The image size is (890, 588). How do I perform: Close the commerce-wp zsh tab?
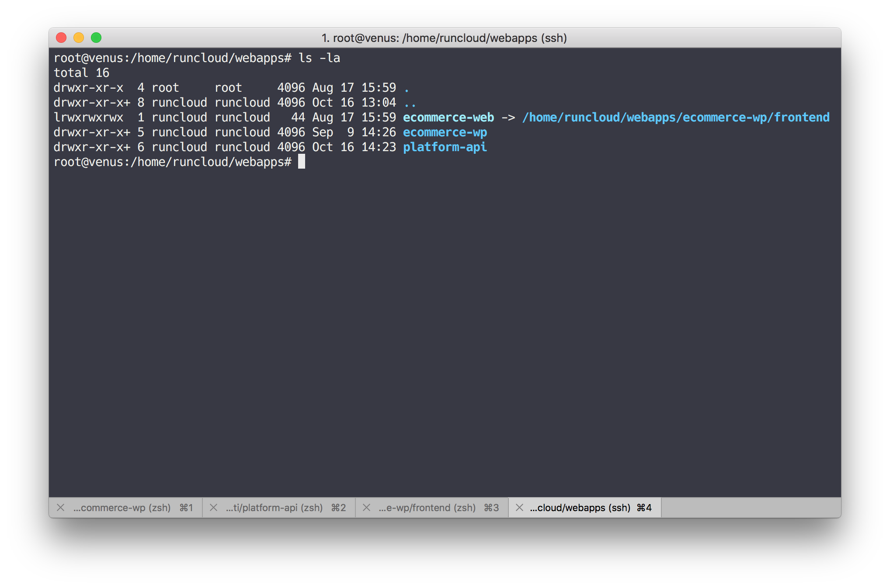[61, 508]
